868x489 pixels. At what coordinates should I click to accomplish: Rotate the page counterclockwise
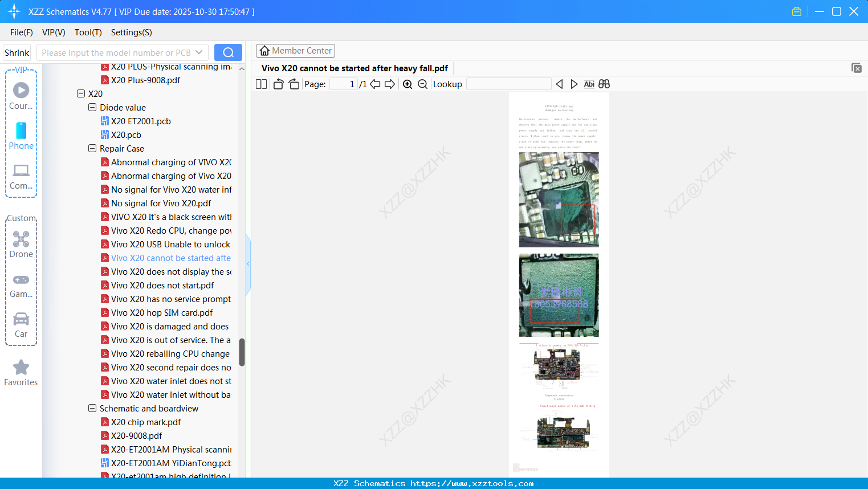pos(278,84)
